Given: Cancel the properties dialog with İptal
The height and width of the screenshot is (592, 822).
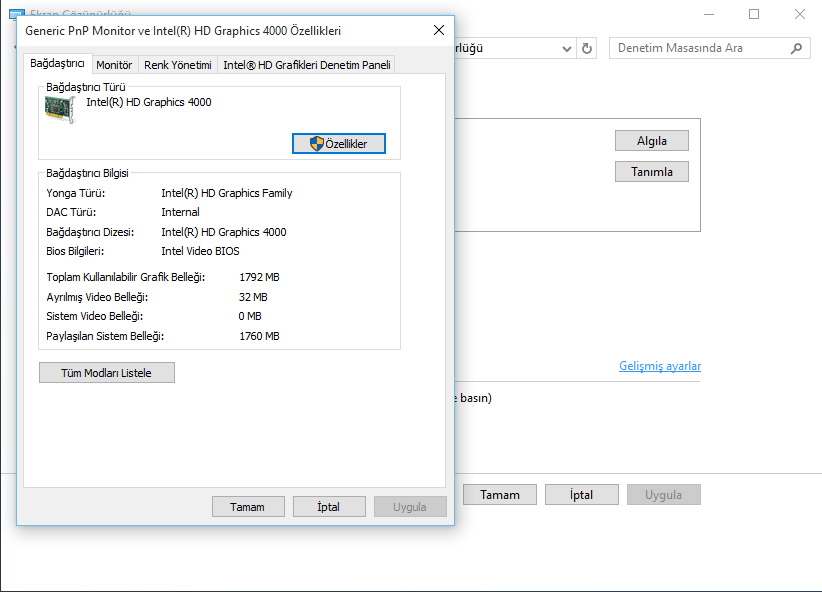Looking at the screenshot, I should [x=329, y=507].
